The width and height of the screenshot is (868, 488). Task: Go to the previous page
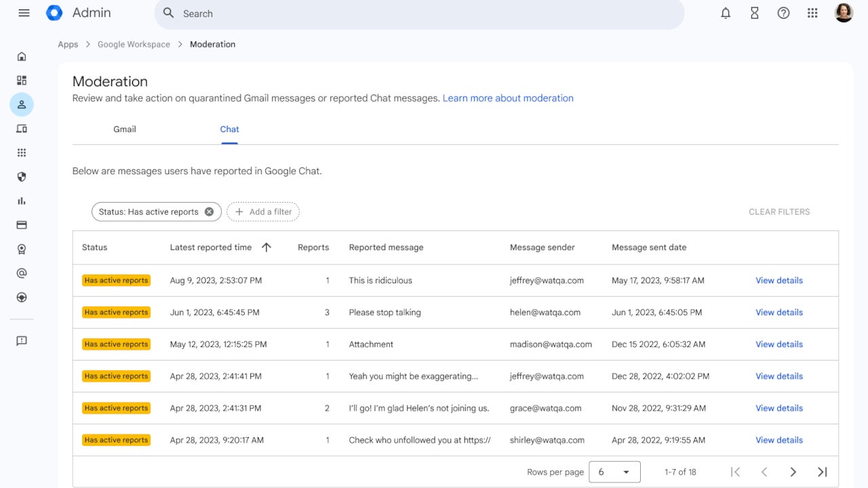[x=764, y=472]
